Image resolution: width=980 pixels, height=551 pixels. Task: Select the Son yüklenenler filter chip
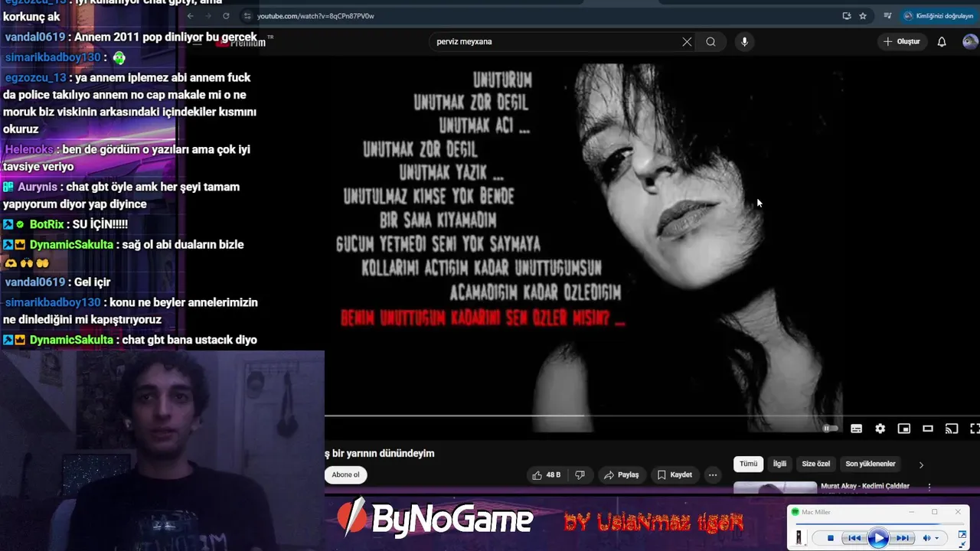(871, 464)
